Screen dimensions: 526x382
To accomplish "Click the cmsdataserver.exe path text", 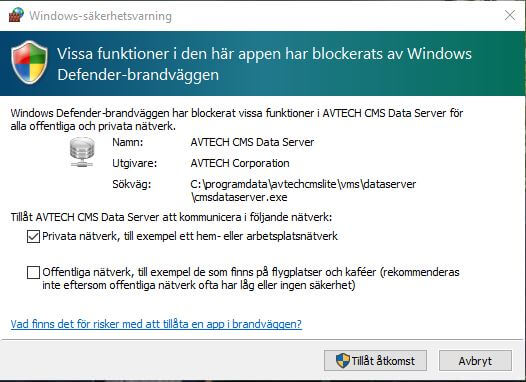I will [303, 190].
